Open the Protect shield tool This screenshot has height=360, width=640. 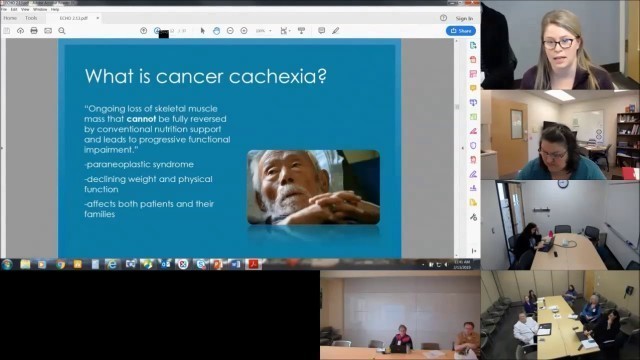click(x=473, y=145)
